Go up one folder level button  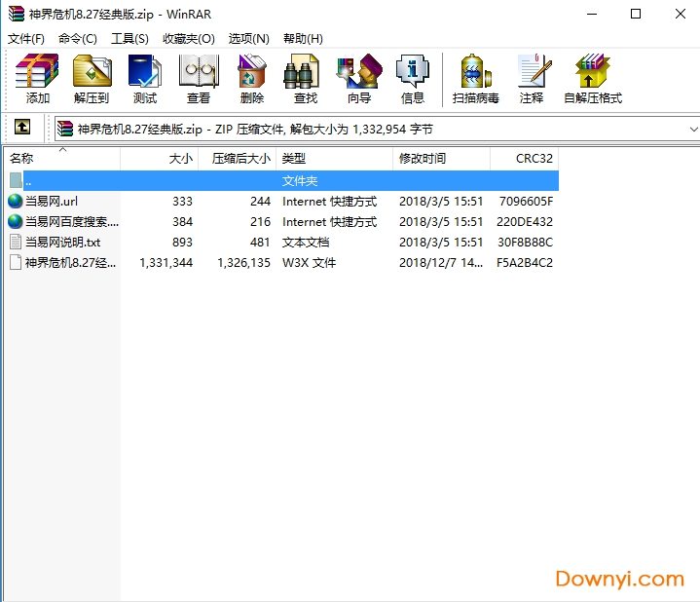(x=22, y=128)
